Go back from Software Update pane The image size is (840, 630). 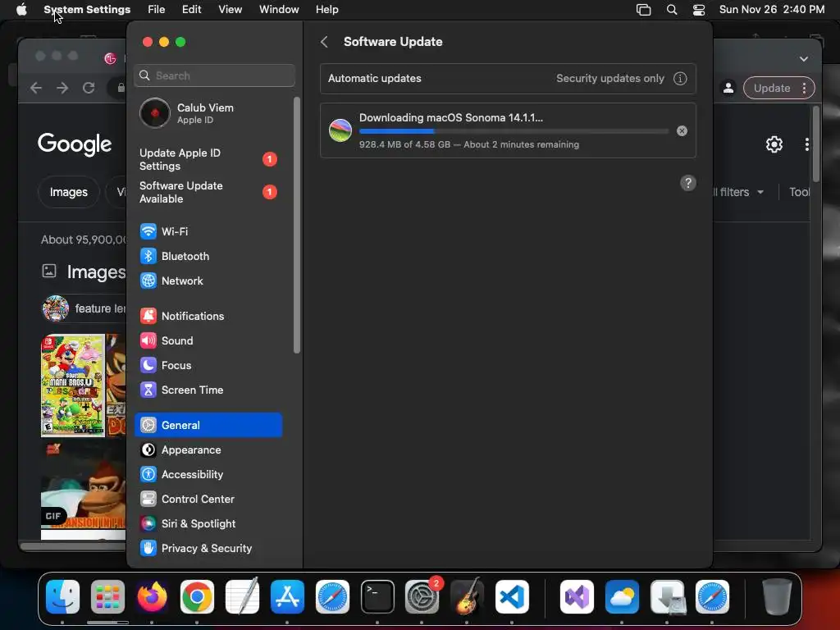[x=324, y=42]
